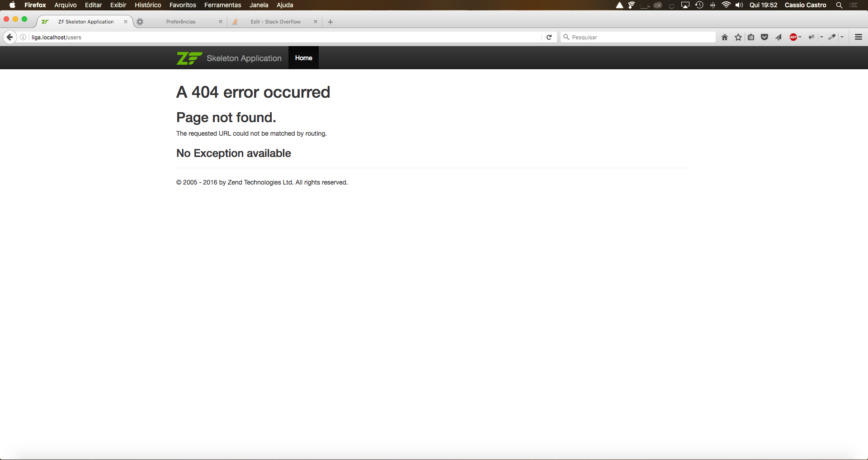Open Time Machine menu bar icon
868x460 pixels.
(x=699, y=5)
